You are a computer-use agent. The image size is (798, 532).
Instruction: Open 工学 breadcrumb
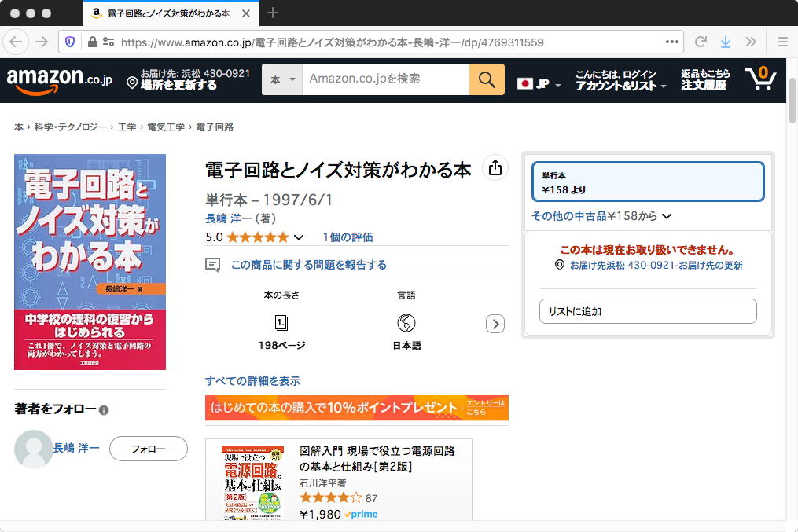tap(127, 127)
